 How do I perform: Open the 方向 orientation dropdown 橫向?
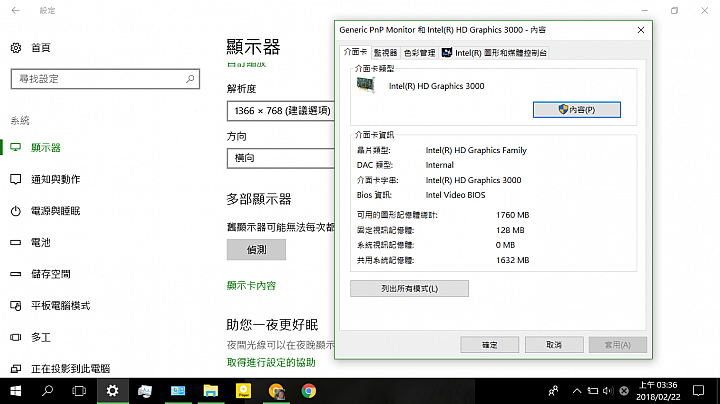[281, 158]
